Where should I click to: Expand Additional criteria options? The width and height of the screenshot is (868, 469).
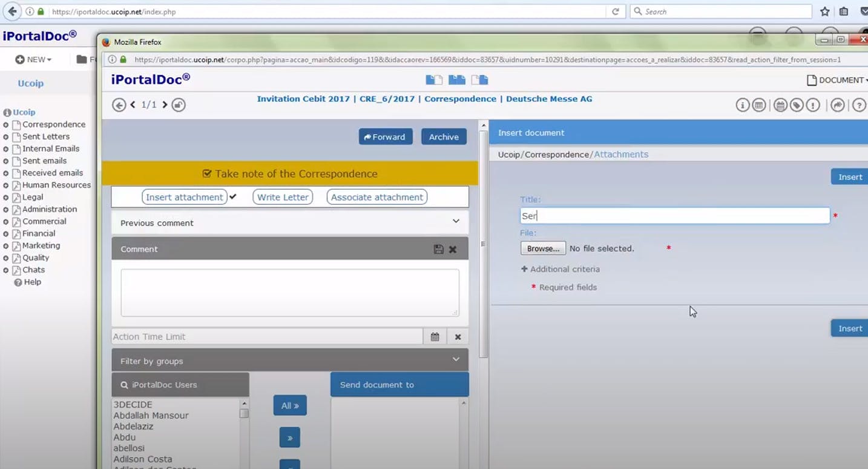561,269
